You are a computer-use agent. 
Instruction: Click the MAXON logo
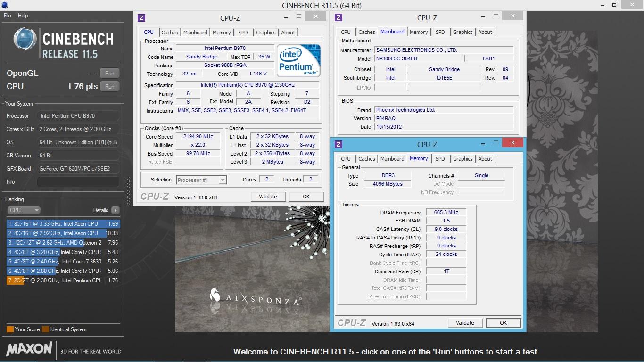tap(29, 349)
